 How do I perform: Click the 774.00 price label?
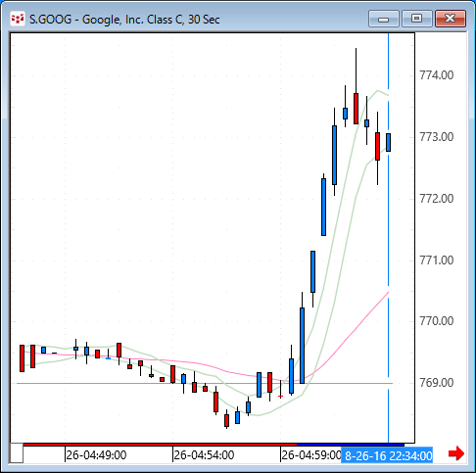(437, 75)
